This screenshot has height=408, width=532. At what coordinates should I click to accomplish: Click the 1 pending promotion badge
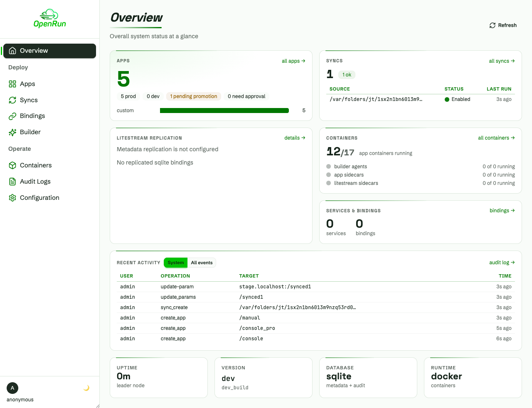point(194,96)
